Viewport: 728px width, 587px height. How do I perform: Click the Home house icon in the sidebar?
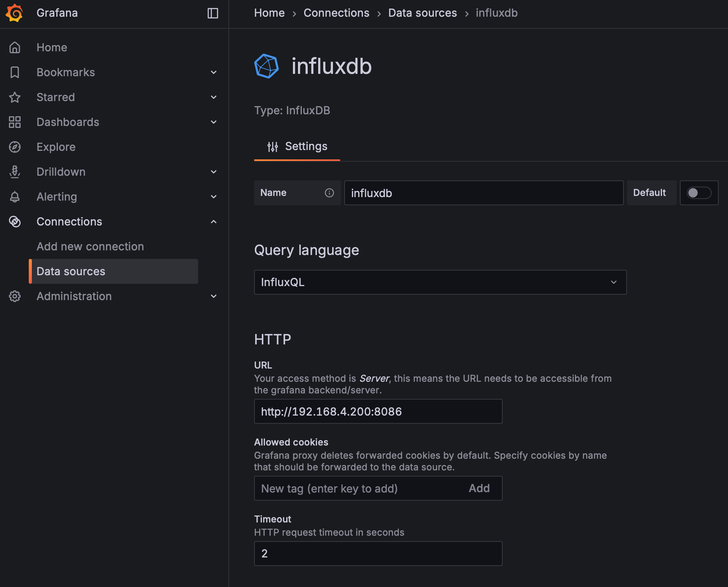click(x=15, y=47)
